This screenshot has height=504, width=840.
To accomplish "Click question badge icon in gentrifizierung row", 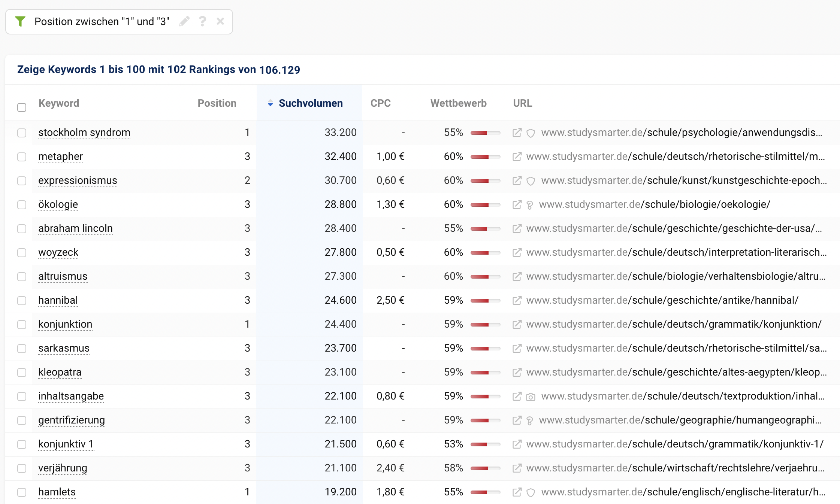I will pyautogui.click(x=530, y=420).
